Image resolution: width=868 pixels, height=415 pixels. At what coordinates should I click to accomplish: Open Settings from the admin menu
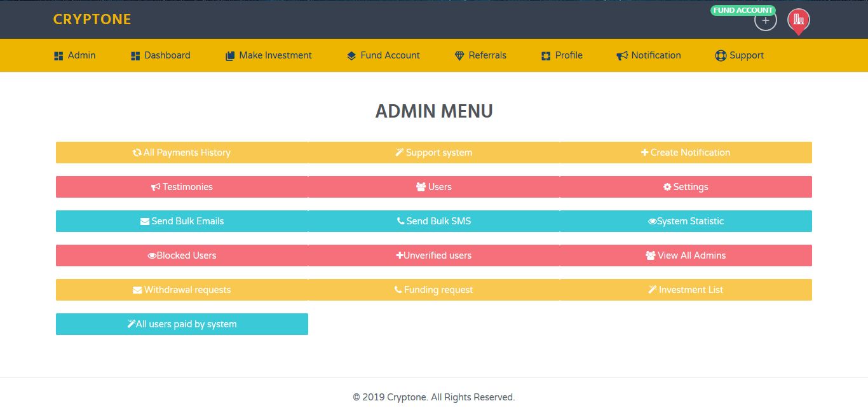pyautogui.click(x=686, y=187)
